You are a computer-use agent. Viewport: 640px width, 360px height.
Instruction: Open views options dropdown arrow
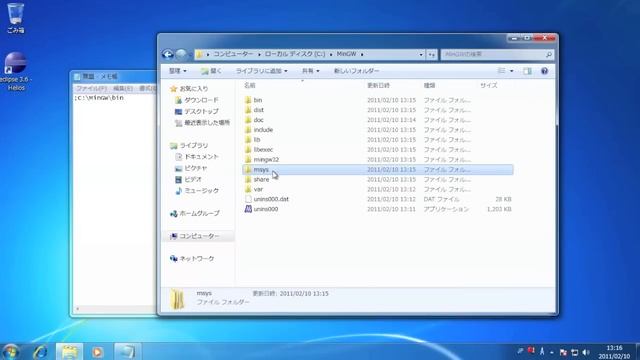click(511, 71)
